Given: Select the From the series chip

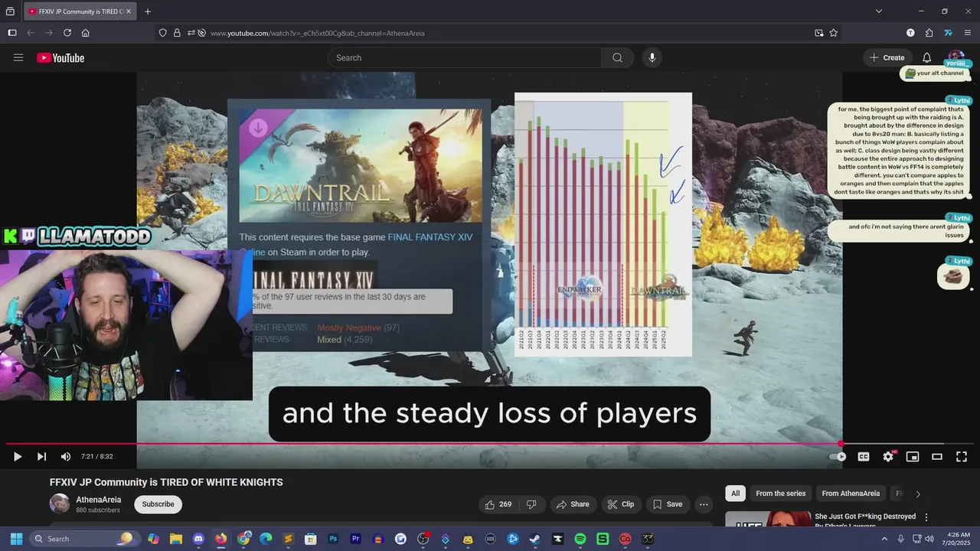Looking at the screenshot, I should pos(781,494).
